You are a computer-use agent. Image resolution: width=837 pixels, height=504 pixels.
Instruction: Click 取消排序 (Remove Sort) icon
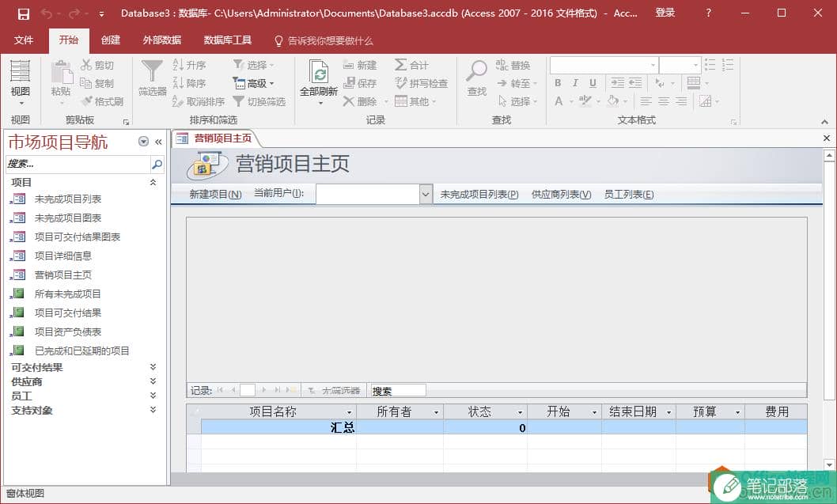[178, 101]
